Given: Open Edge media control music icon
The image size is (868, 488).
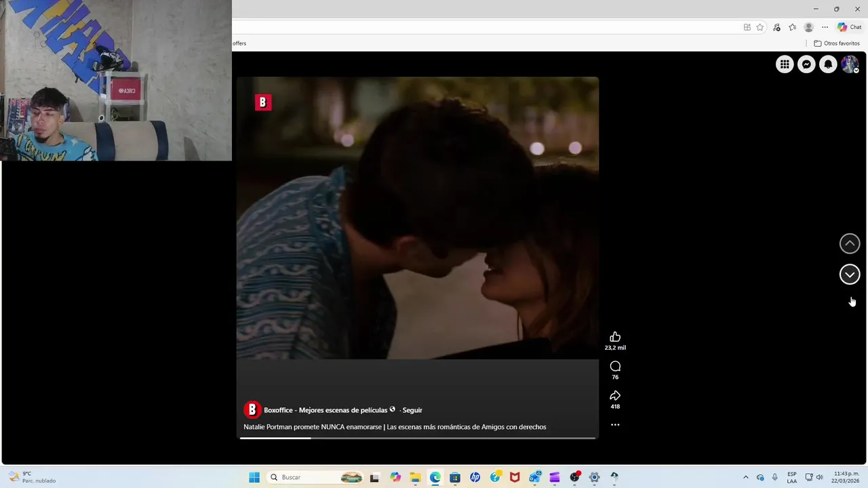Looking at the screenshot, I should (776, 27).
